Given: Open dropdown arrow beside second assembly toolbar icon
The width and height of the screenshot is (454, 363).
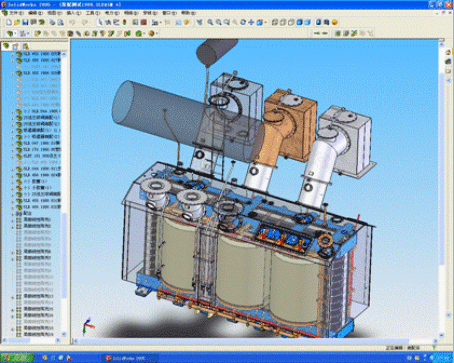Looking at the screenshot, I should (x=28, y=33).
